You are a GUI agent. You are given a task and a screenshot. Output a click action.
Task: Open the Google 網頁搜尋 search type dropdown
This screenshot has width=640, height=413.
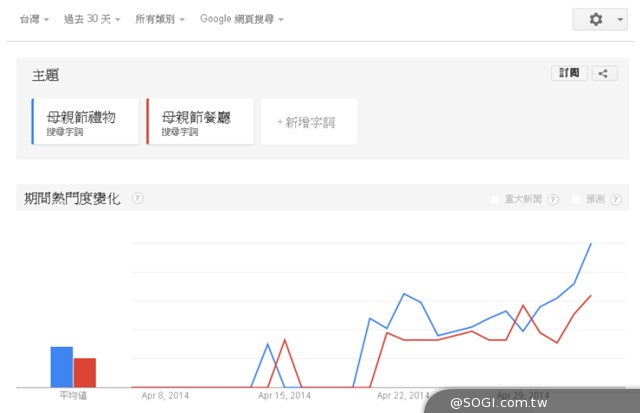point(241,19)
